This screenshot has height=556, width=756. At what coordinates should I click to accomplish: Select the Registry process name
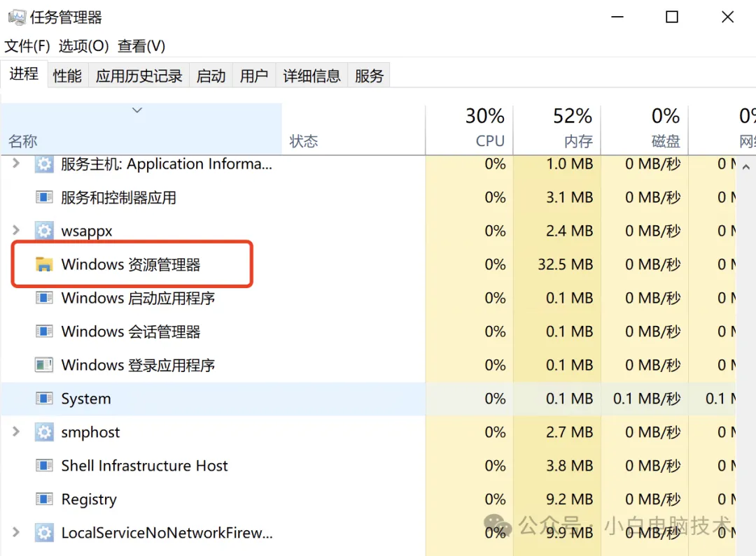[x=89, y=499]
